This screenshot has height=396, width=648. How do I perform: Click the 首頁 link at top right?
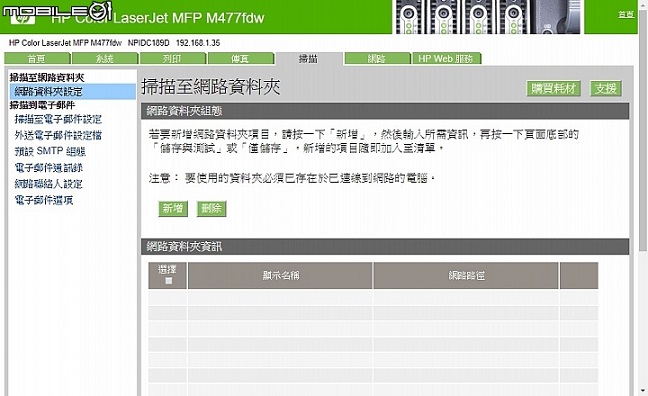click(626, 14)
